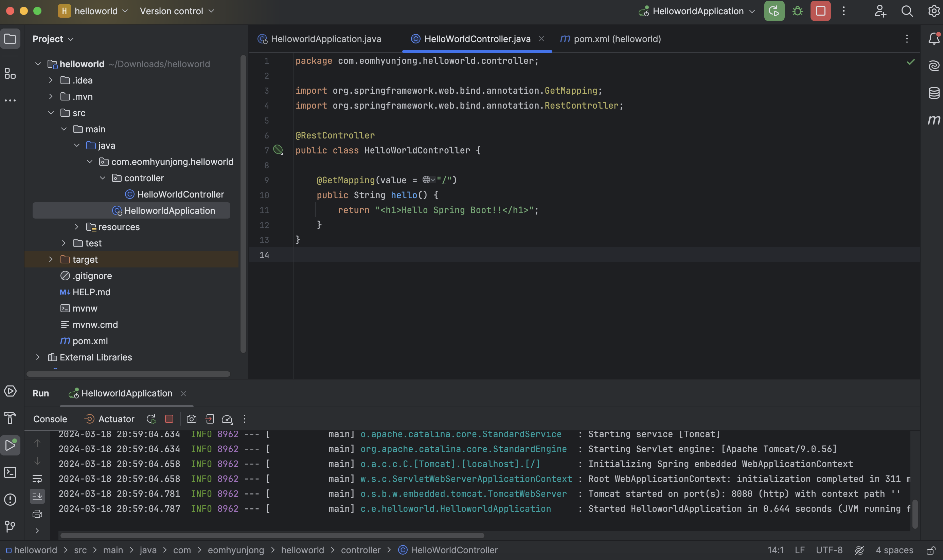
Task: Open the Notifications bell icon
Action: tap(933, 38)
